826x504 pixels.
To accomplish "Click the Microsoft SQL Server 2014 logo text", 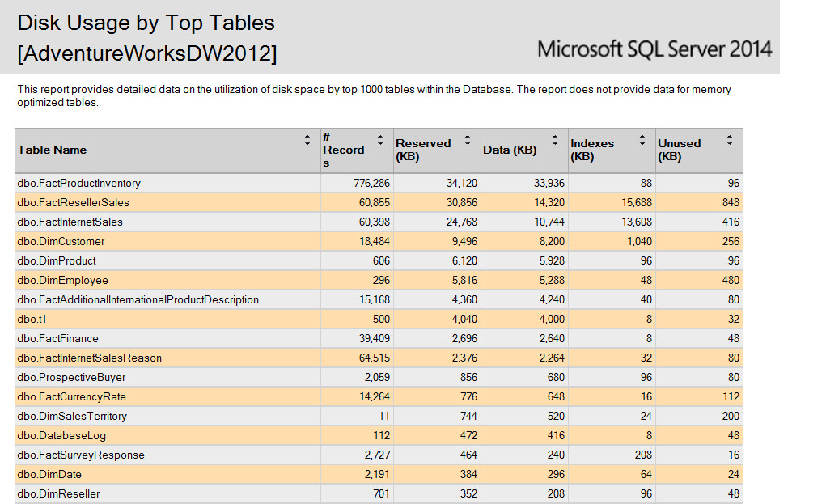I will click(x=654, y=49).
